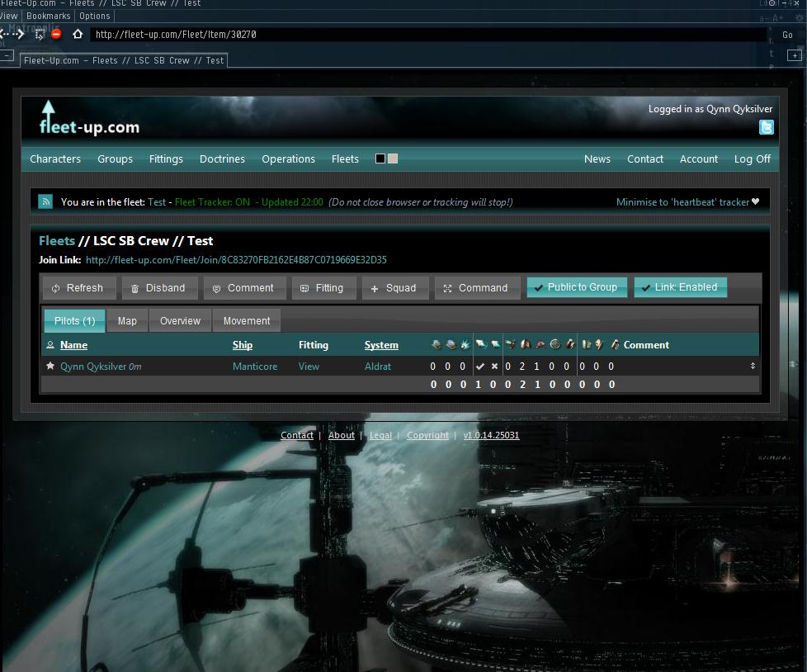Click the Fitting button in fleet toolbar
This screenshot has height=672, width=807.
[x=323, y=288]
